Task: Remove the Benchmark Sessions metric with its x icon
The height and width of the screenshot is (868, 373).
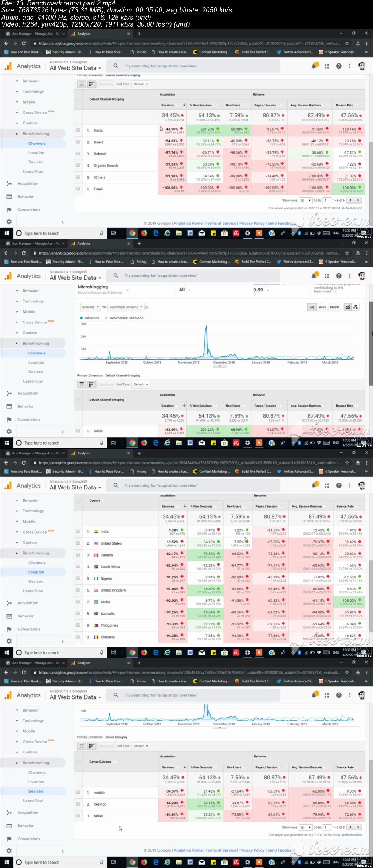Action: click(x=147, y=307)
